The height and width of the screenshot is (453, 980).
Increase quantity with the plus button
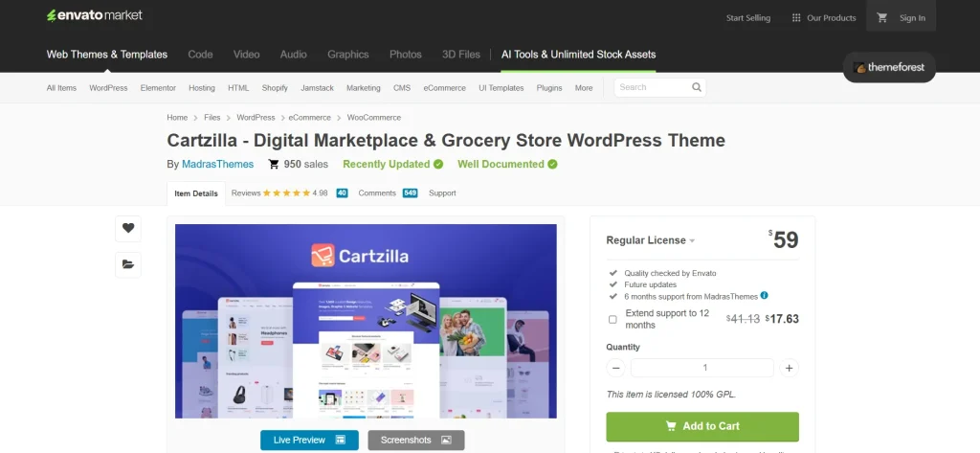click(789, 368)
